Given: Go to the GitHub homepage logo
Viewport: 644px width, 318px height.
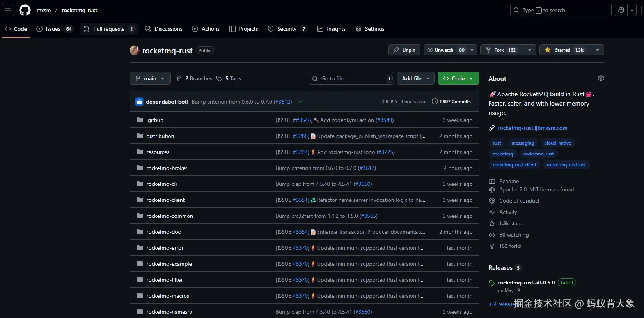Looking at the screenshot, I should pyautogui.click(x=25, y=10).
